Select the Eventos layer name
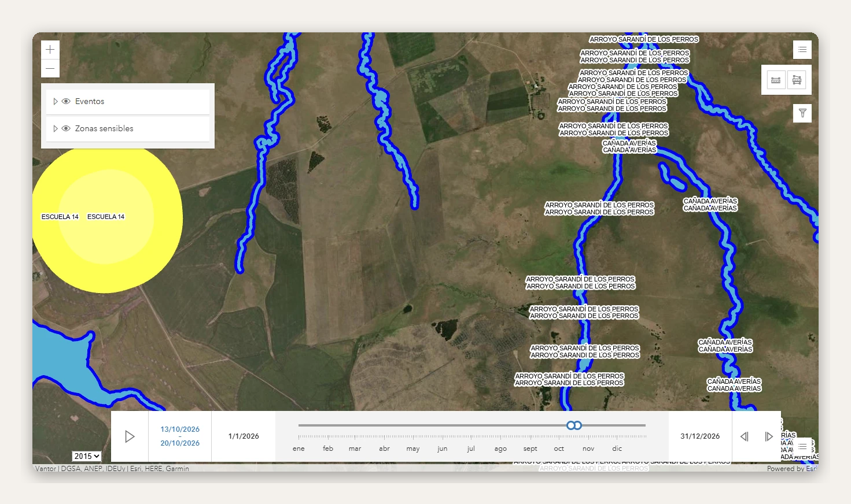 (90, 101)
